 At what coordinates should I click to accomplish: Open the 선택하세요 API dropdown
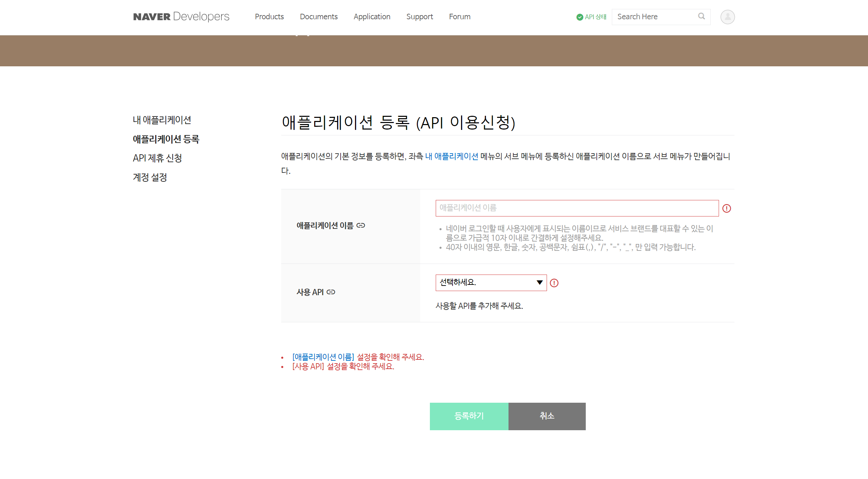point(491,282)
